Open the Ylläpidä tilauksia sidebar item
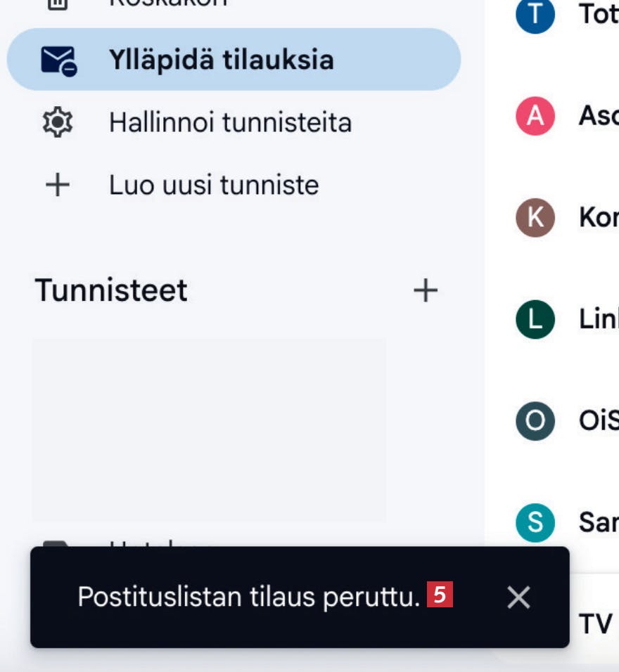This screenshot has width=619, height=672. (221, 60)
